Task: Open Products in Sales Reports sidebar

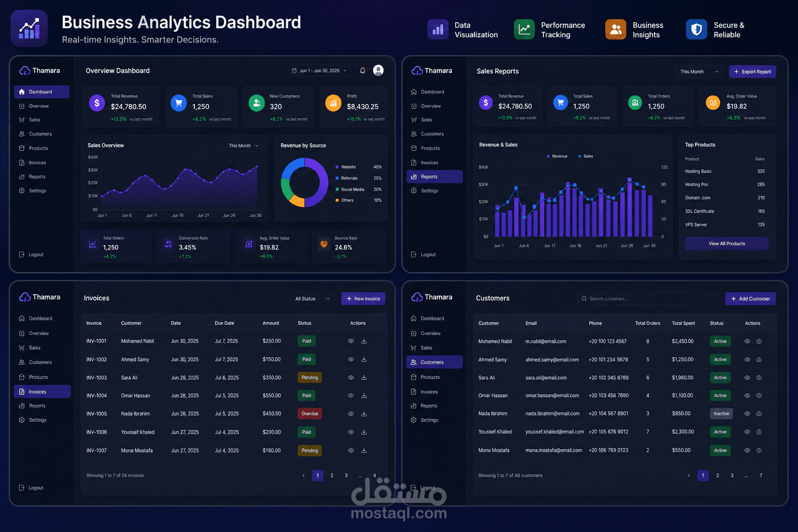Action: click(x=425, y=148)
